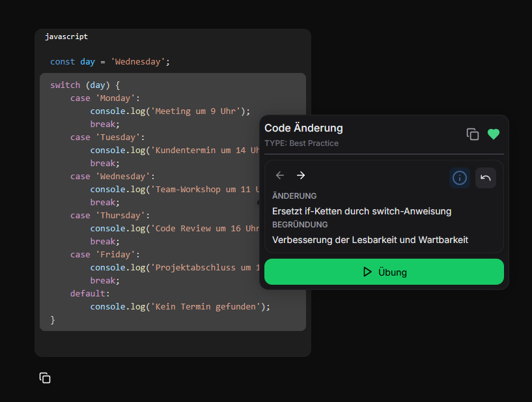Viewport: 532px width, 402px height.
Task: Go to next change with right arrow
Action: click(301, 175)
